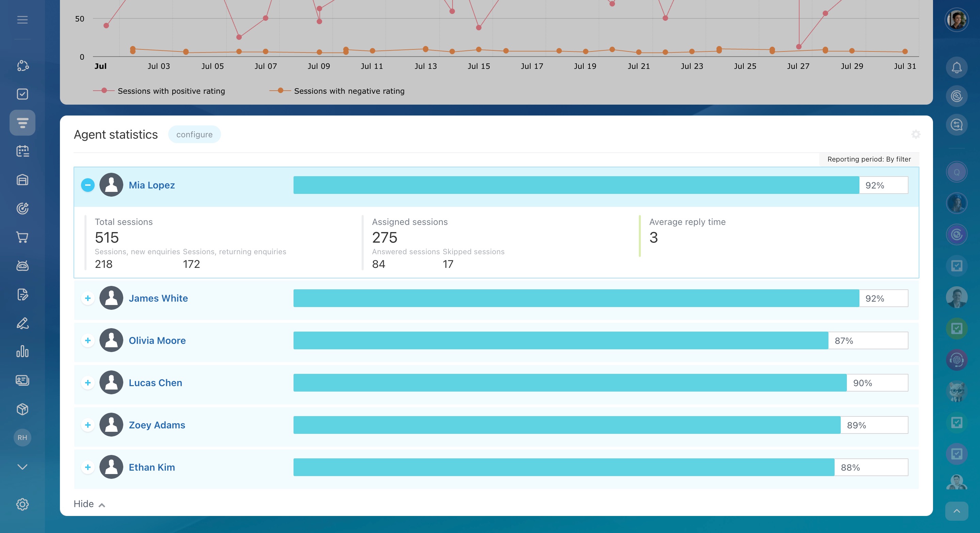Viewport: 980px width, 533px height.
Task: Expand more items in left sidebar chevron
Action: pos(22,467)
